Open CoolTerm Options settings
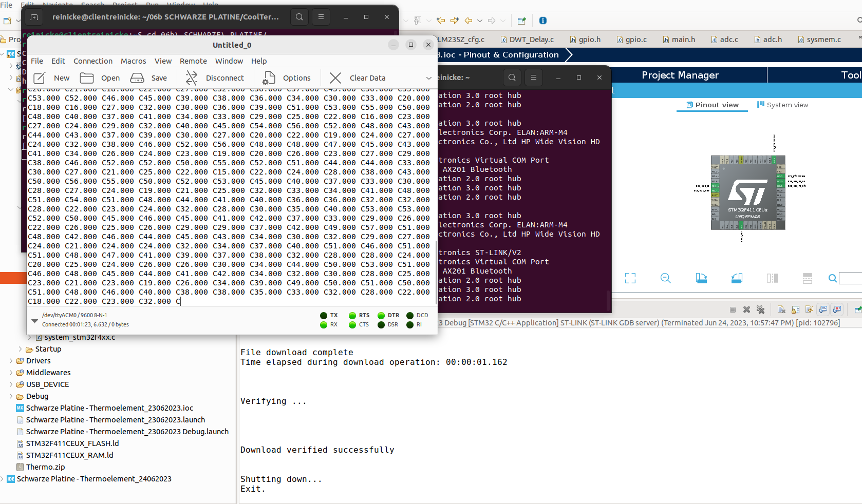Screen dimensions: 862x504 269,78
